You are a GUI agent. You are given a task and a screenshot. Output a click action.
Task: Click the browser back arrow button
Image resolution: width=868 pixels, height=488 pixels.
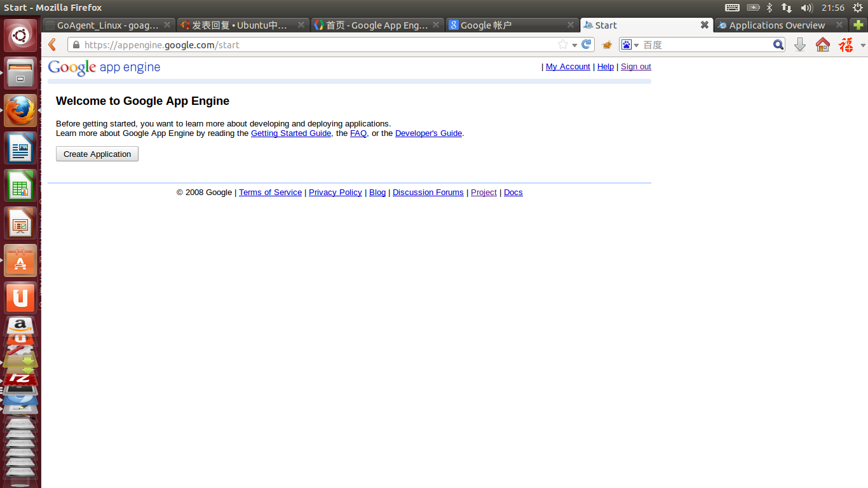point(53,44)
